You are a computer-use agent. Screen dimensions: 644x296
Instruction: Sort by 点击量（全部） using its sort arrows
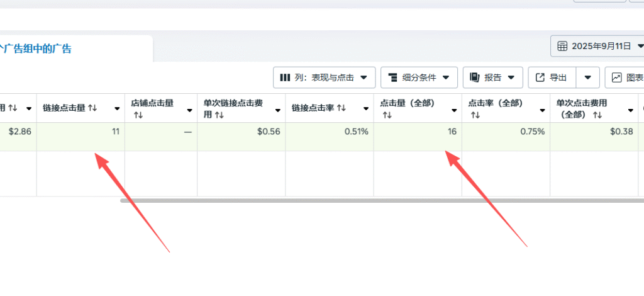pos(387,116)
